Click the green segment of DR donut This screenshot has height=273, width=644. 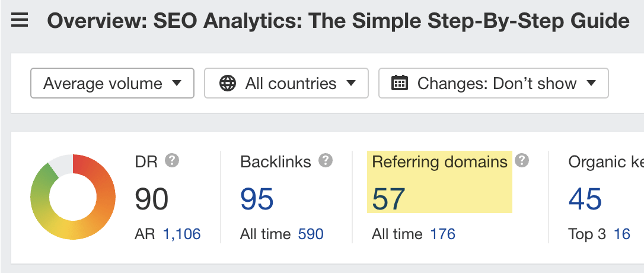40,186
